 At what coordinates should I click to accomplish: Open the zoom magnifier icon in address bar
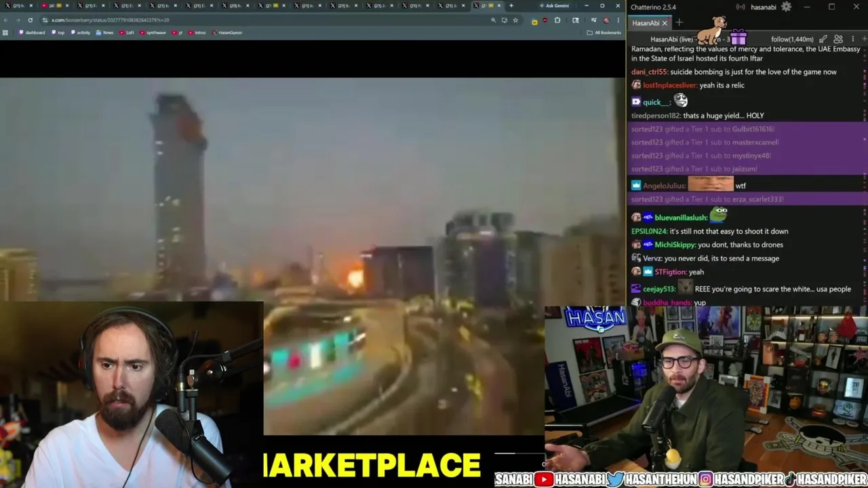[x=494, y=20]
